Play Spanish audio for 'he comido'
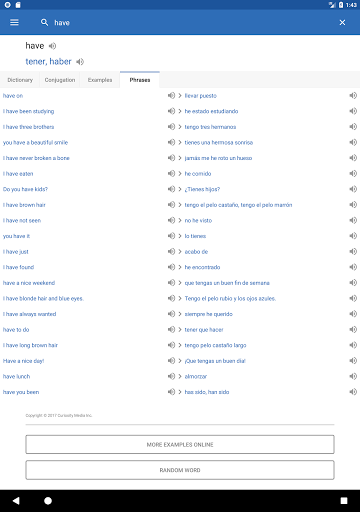 coord(353,173)
